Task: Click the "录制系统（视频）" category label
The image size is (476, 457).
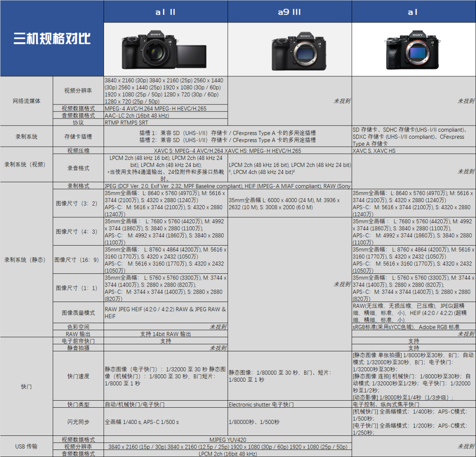Action: tap(26, 165)
